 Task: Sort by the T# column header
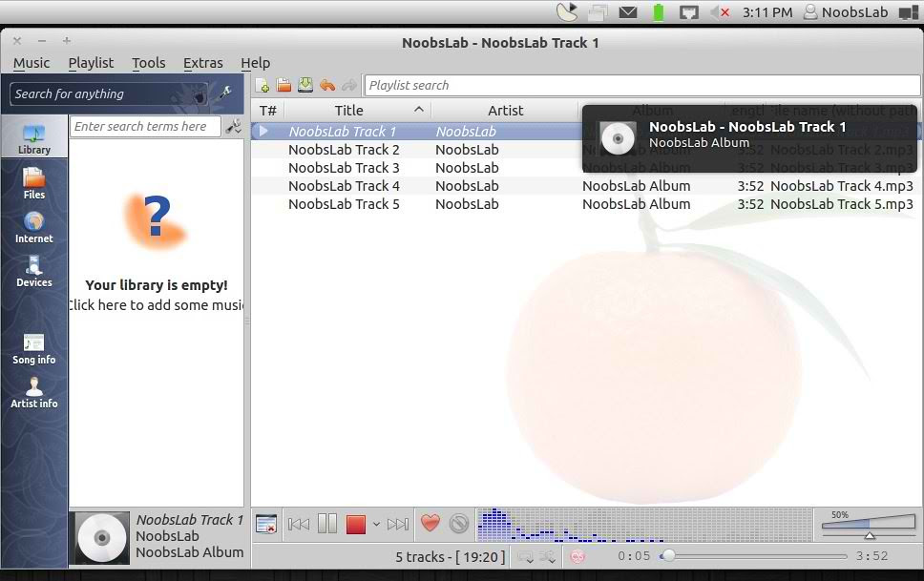[268, 111]
